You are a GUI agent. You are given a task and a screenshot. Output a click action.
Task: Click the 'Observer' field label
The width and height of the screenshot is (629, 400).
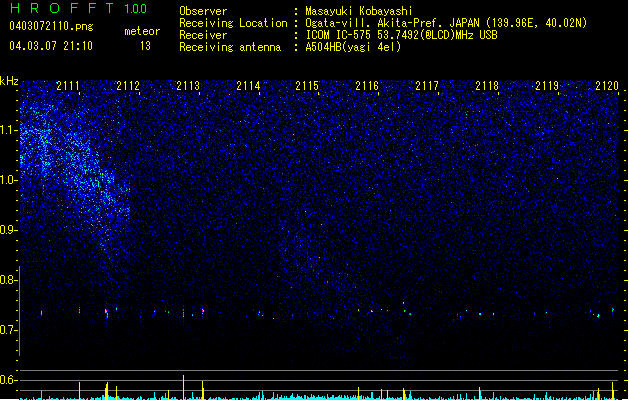pos(203,11)
